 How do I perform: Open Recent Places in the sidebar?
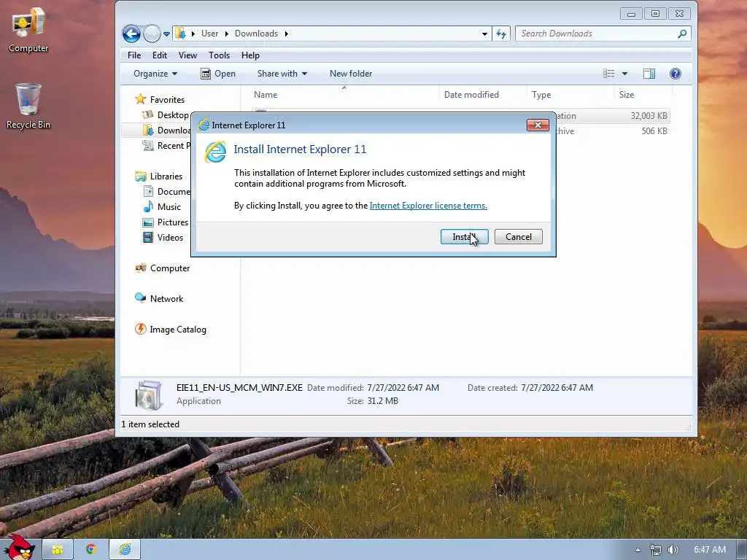(x=167, y=145)
